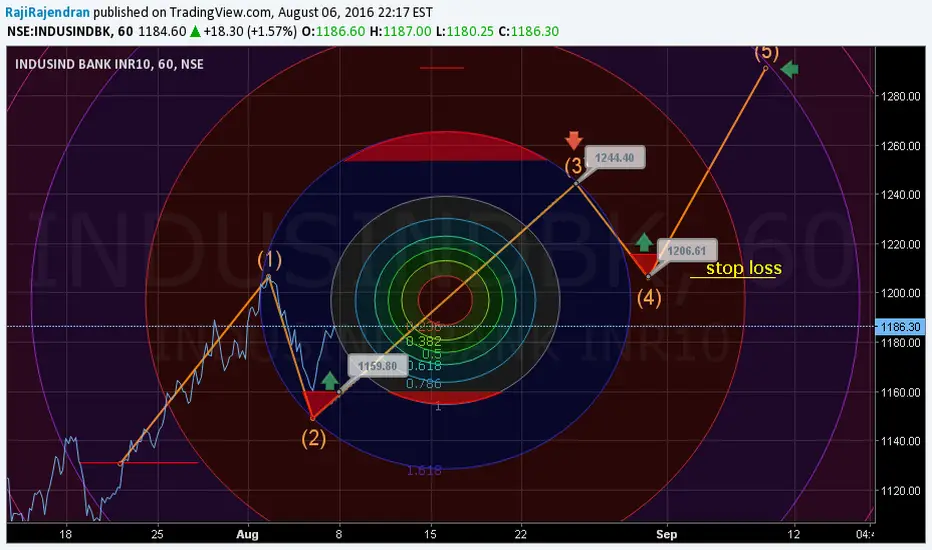Click the 1160.00 price axis label
Viewport: 932px width, 550px height.
click(x=900, y=392)
